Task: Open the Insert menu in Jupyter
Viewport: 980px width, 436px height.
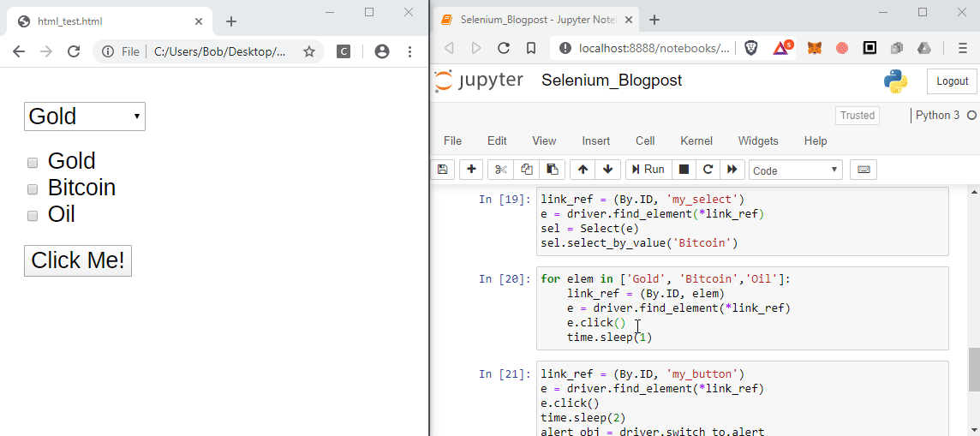Action: (596, 141)
